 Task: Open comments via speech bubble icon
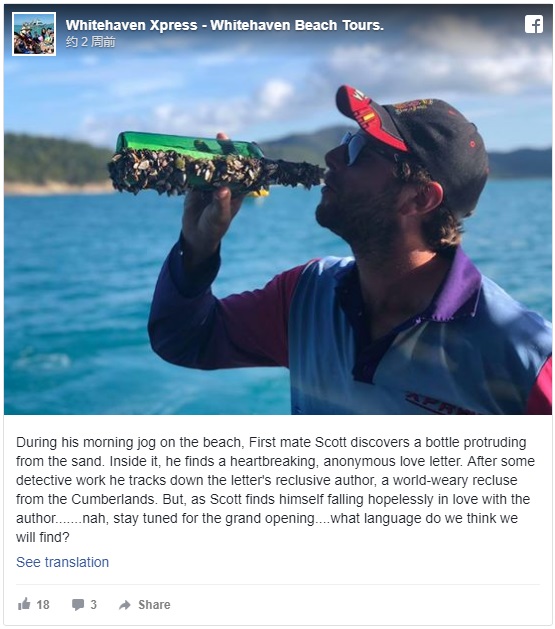tap(78, 605)
